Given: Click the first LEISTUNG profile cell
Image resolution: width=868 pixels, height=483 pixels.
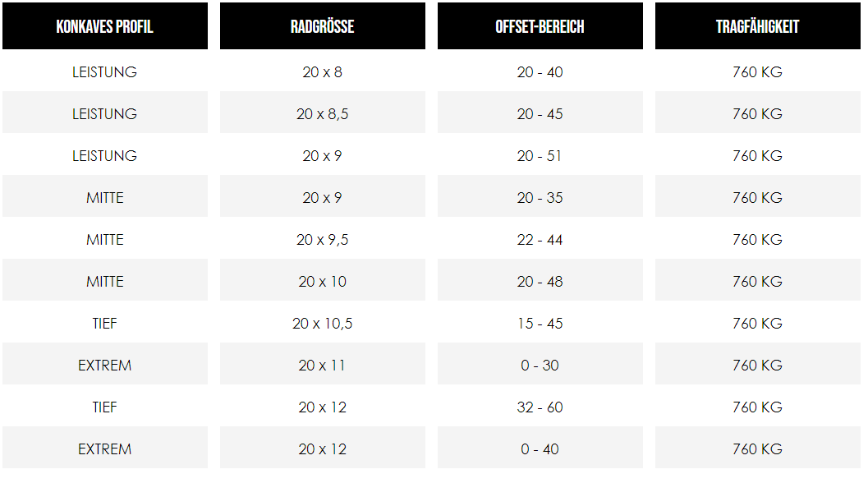Looking at the screenshot, I should click(104, 72).
